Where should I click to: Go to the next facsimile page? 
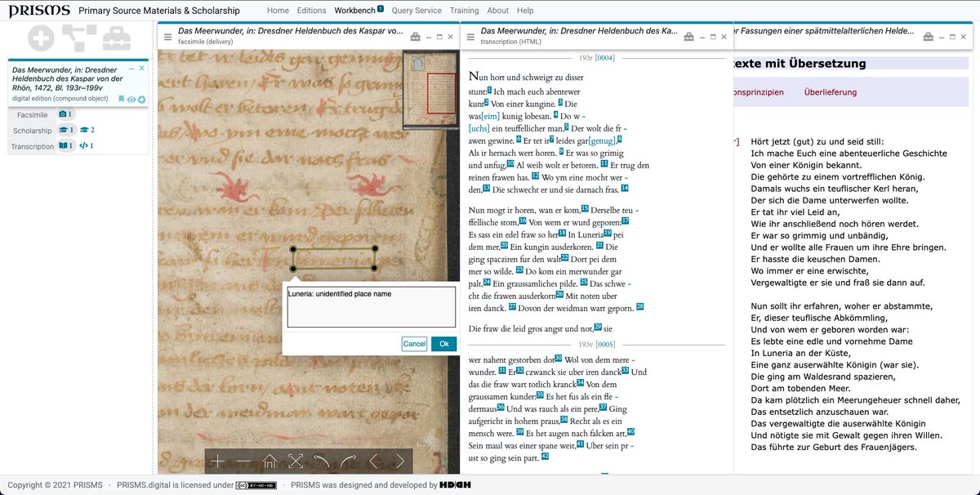click(400, 462)
